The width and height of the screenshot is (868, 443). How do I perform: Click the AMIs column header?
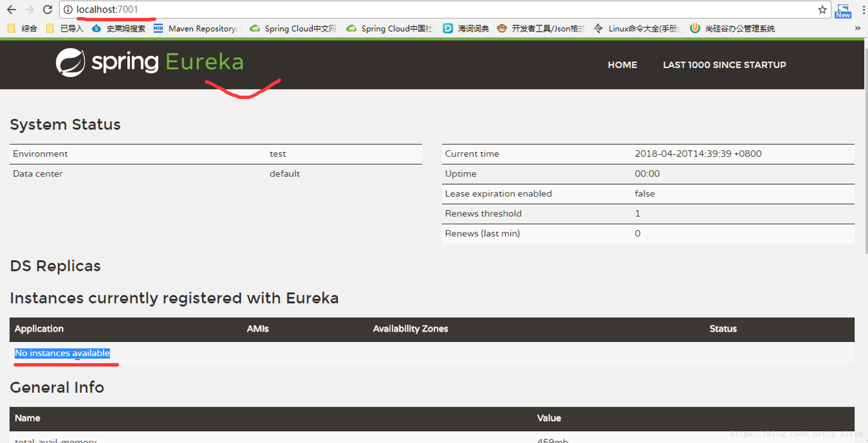click(258, 329)
